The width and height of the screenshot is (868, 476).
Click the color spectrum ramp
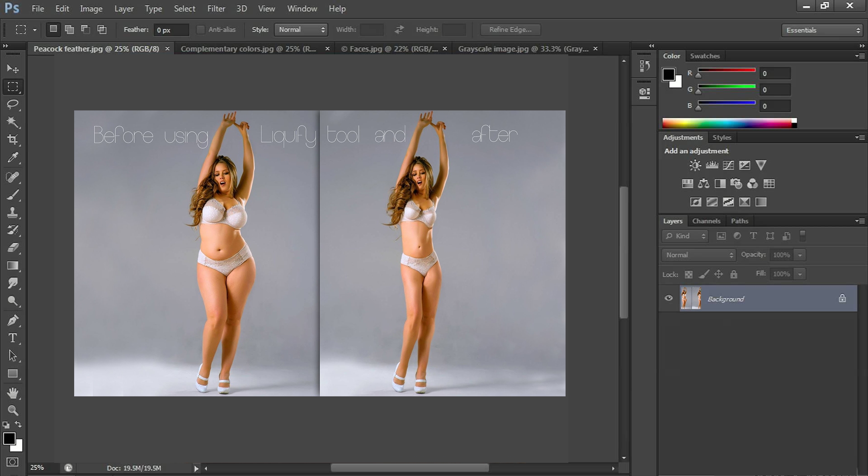[x=727, y=123]
